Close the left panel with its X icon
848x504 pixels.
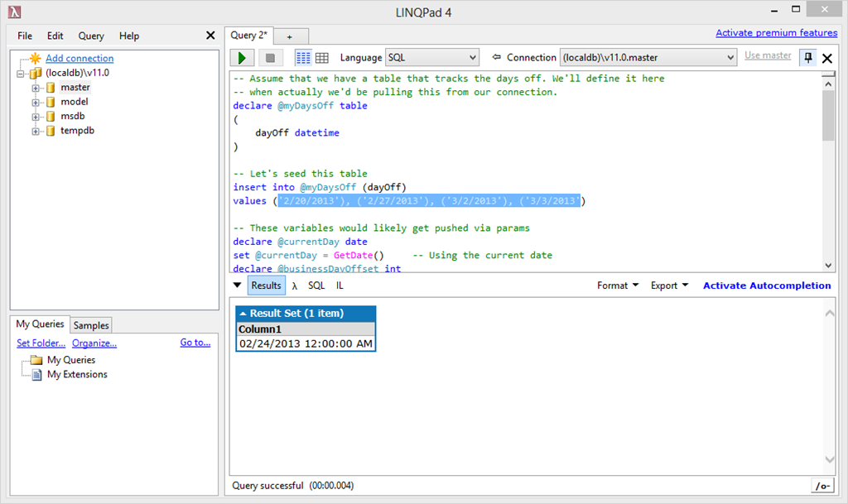(210, 36)
